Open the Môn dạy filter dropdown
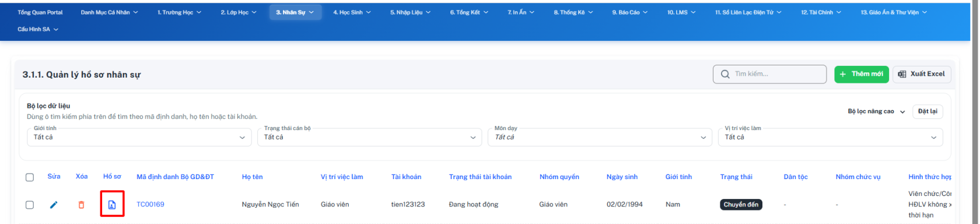Screen dimensions: 980x224 [x=600, y=137]
